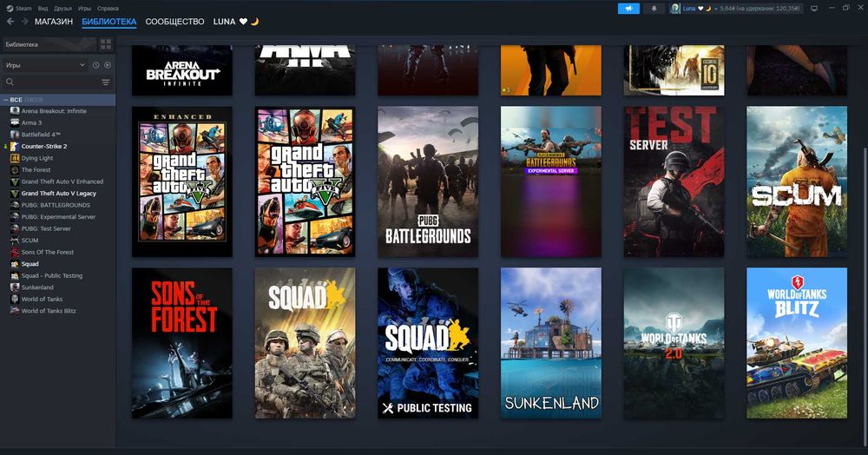Click the Luna profile avatar
868x455 pixels.
pos(675,9)
